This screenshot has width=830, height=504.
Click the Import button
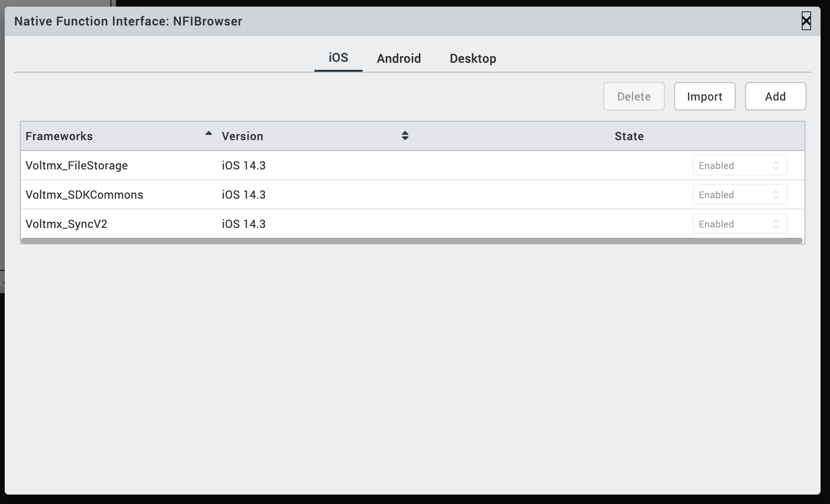coord(704,96)
